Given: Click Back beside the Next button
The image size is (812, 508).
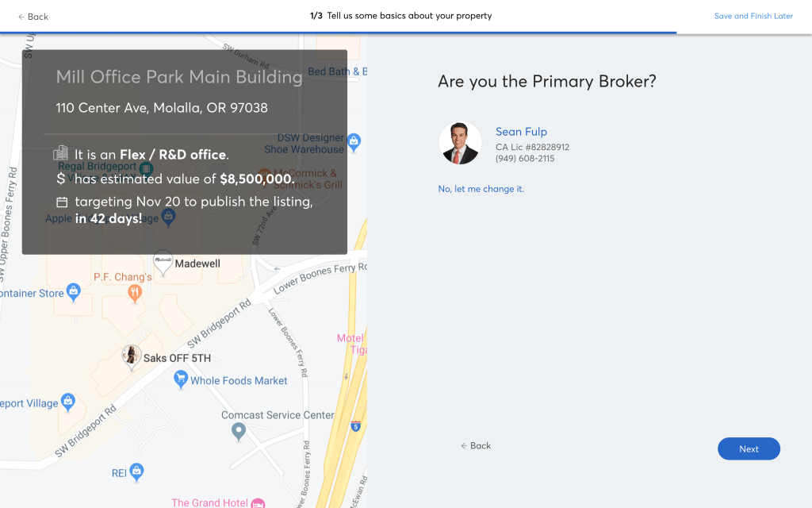Looking at the screenshot, I should [476, 446].
